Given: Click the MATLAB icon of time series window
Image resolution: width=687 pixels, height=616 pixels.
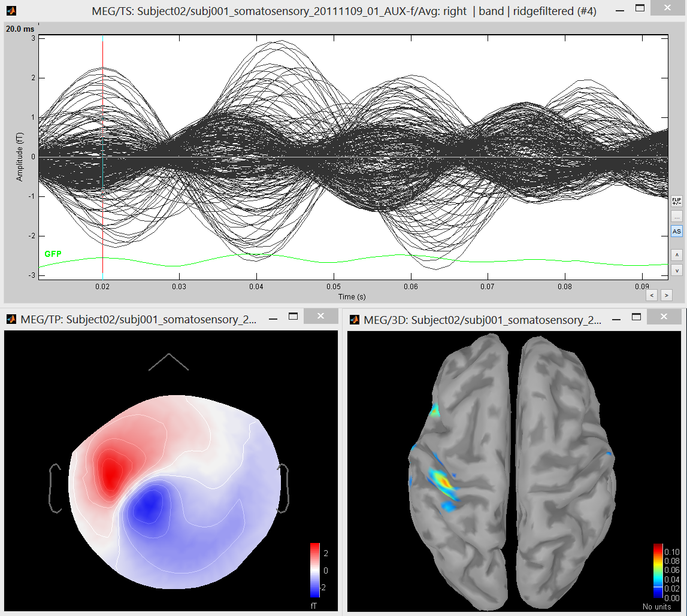Looking at the screenshot, I should point(11,10).
